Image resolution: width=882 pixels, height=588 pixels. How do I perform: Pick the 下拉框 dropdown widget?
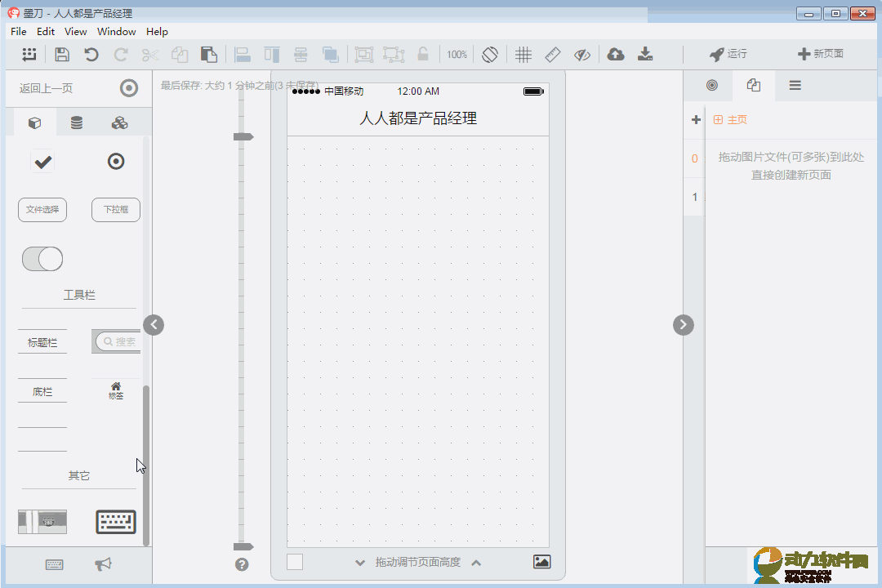click(116, 210)
